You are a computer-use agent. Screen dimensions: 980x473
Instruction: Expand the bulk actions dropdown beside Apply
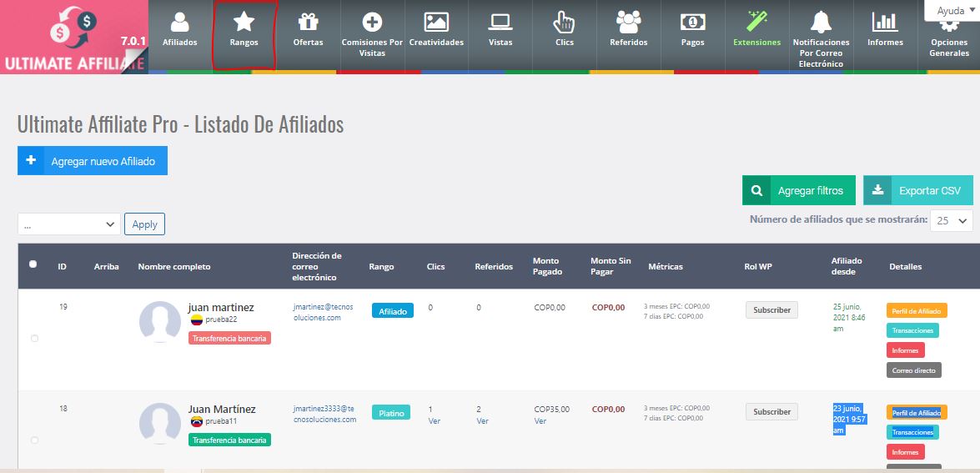(x=69, y=224)
